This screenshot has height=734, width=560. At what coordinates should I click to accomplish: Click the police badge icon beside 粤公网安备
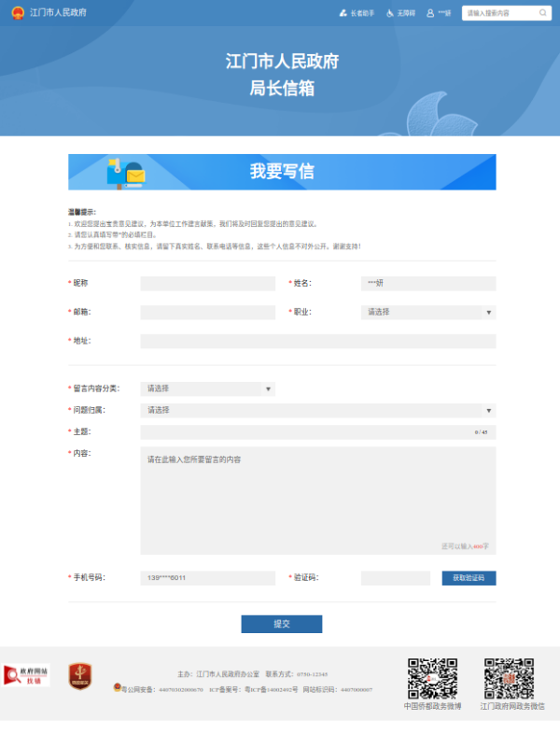(x=117, y=688)
